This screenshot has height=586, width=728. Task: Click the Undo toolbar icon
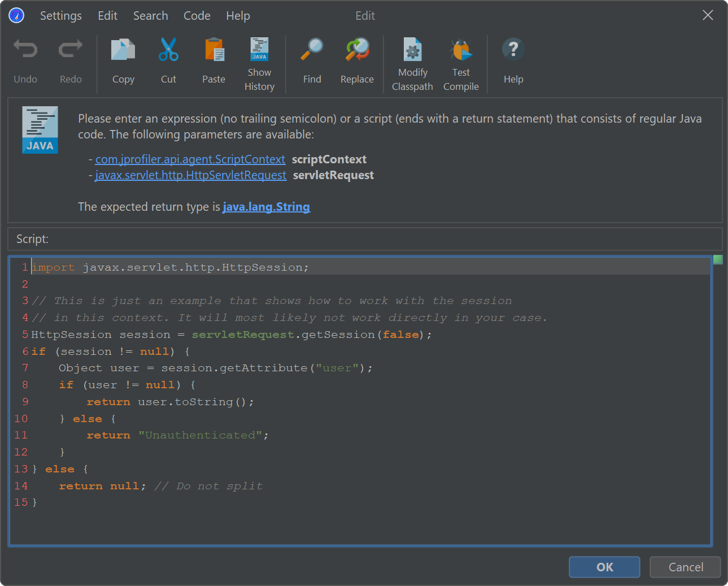click(x=25, y=50)
